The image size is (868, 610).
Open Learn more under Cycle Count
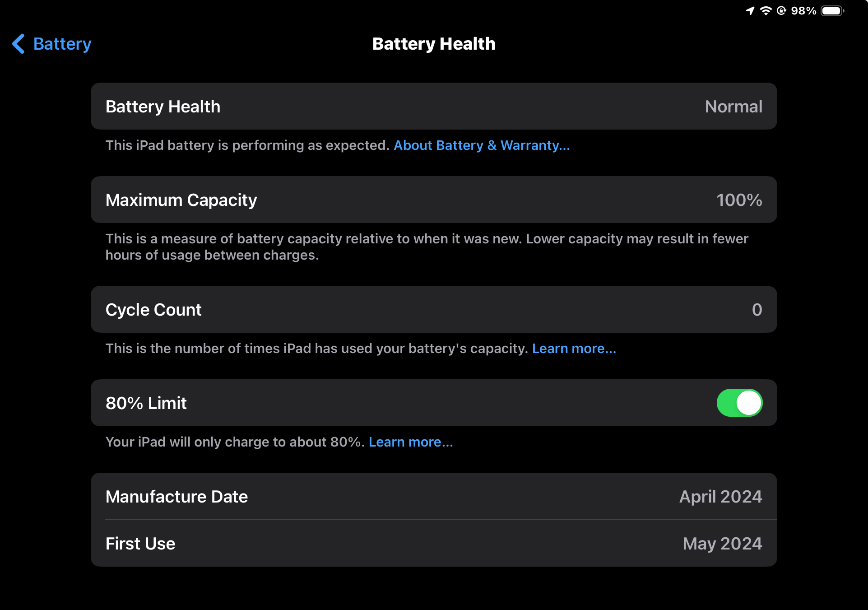coord(574,349)
